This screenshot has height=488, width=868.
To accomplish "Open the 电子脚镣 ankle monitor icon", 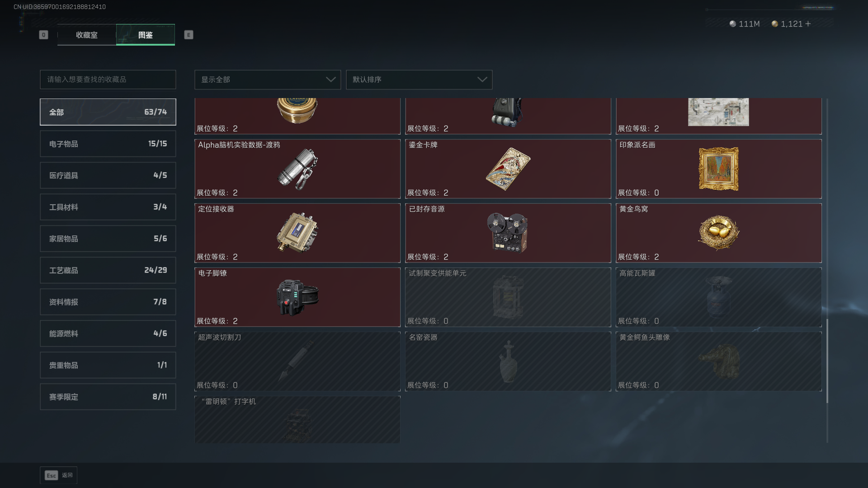I will tap(297, 297).
